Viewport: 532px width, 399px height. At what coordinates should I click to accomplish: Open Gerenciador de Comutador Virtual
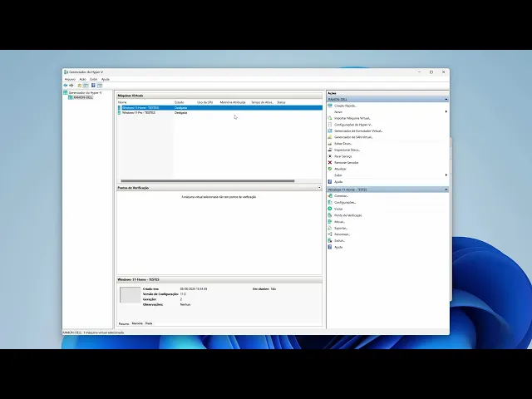(x=358, y=131)
